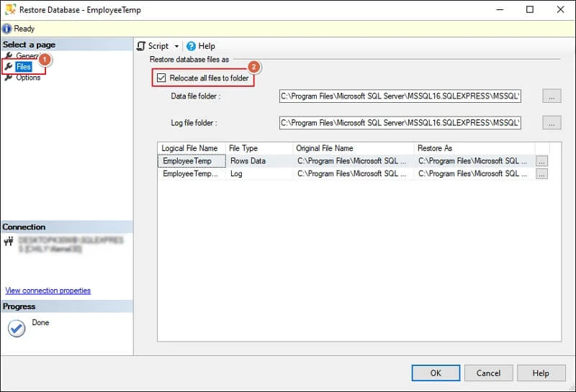Maximize the Restore Database window
Viewport: 576px width, 392px height.
pos(530,9)
